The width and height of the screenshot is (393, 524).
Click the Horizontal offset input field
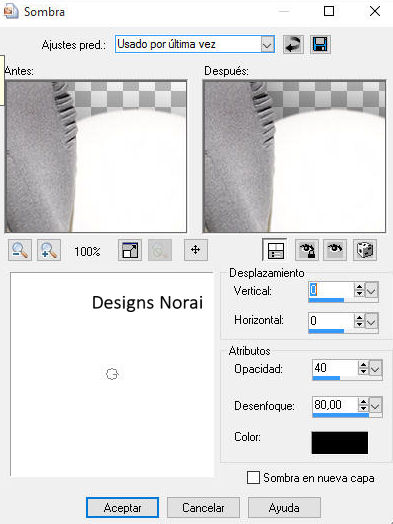(331, 321)
